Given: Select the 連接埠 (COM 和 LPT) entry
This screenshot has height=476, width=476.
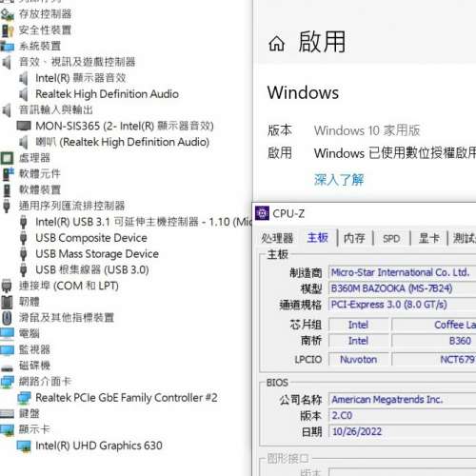Looking at the screenshot, I should tap(69, 286).
